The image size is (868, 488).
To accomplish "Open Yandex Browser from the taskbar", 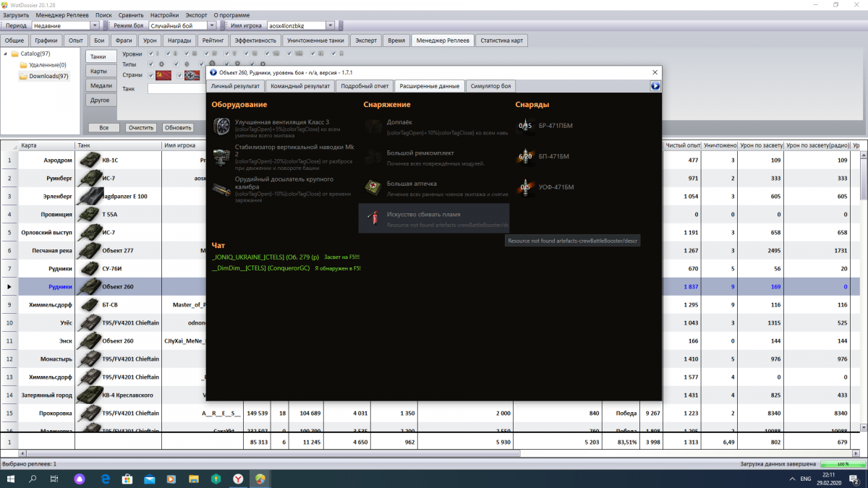I will pyautogui.click(x=238, y=479).
